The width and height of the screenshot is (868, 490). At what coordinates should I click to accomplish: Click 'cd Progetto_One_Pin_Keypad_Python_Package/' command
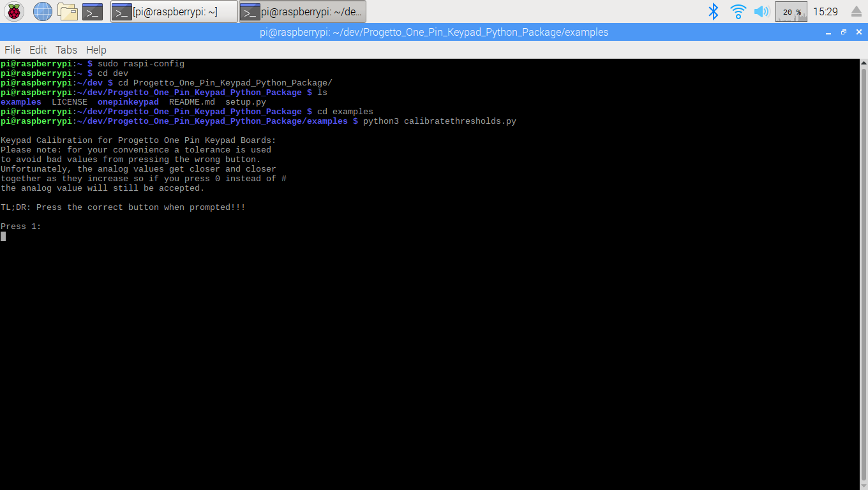click(225, 83)
